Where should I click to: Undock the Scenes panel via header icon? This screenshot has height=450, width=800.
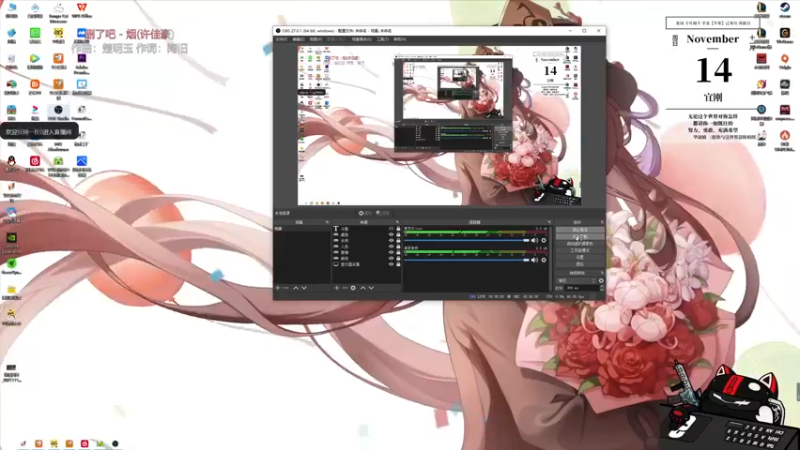pos(327,222)
